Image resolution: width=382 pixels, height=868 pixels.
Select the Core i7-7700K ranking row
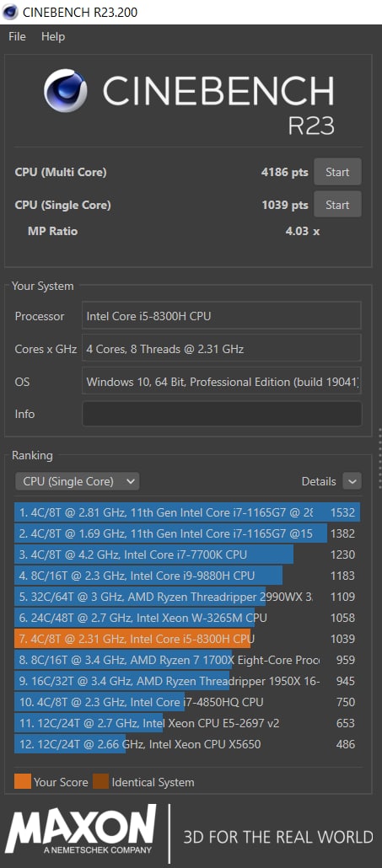pyautogui.click(x=187, y=555)
